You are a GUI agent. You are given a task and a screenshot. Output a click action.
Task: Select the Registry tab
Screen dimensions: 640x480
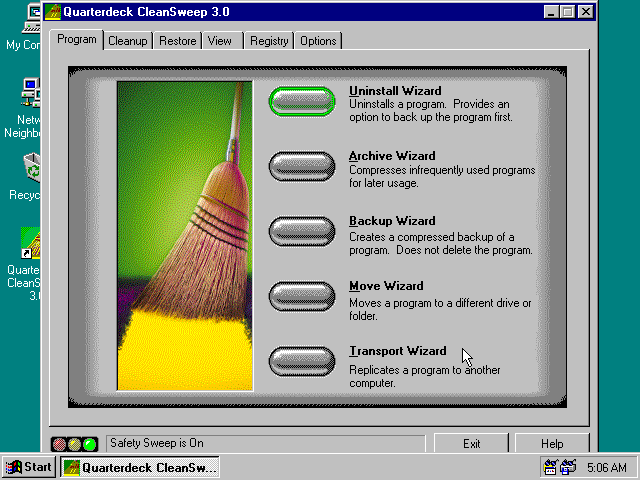click(x=269, y=41)
